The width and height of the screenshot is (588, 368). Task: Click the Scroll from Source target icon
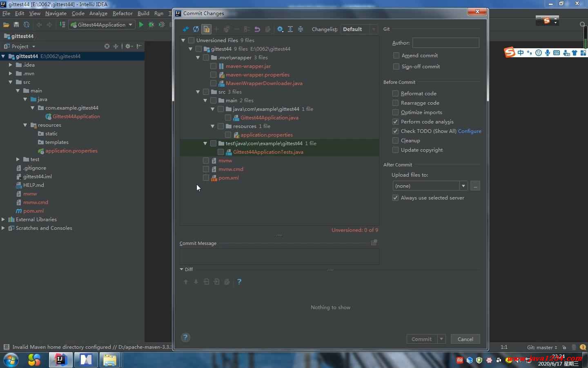pyautogui.click(x=107, y=46)
